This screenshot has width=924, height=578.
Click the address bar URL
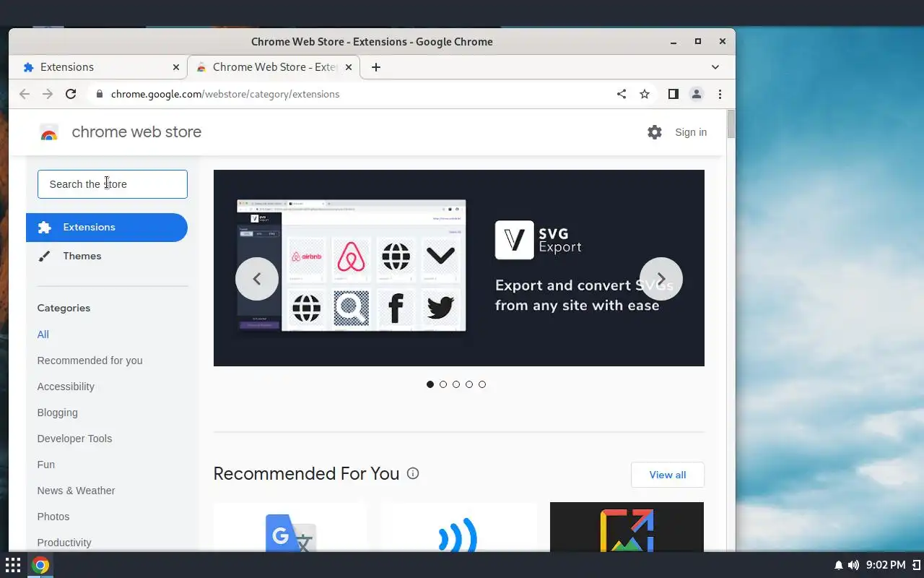[225, 94]
